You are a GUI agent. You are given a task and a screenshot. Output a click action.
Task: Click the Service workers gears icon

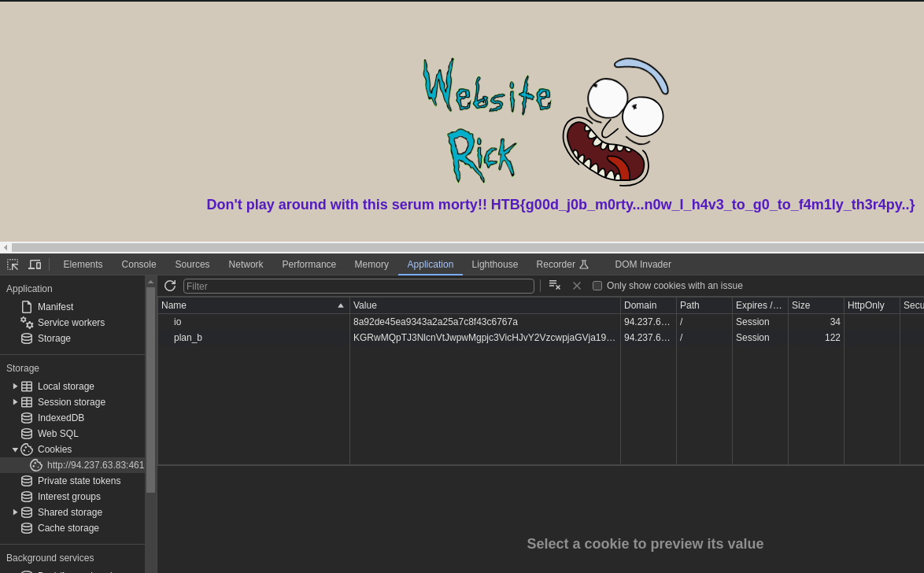27,323
